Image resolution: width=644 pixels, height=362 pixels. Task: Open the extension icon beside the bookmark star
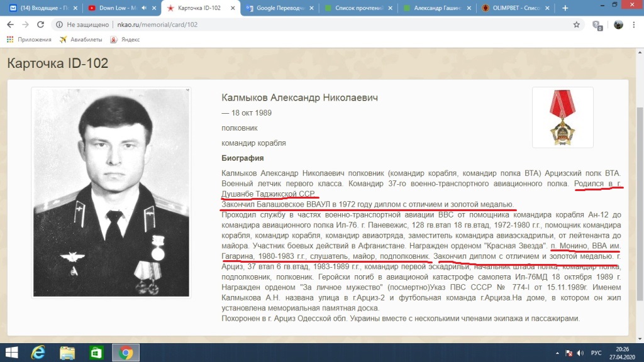(x=597, y=25)
